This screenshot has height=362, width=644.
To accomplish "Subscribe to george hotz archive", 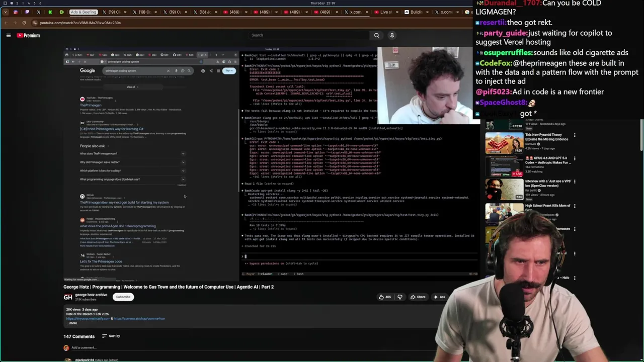I will click(123, 297).
